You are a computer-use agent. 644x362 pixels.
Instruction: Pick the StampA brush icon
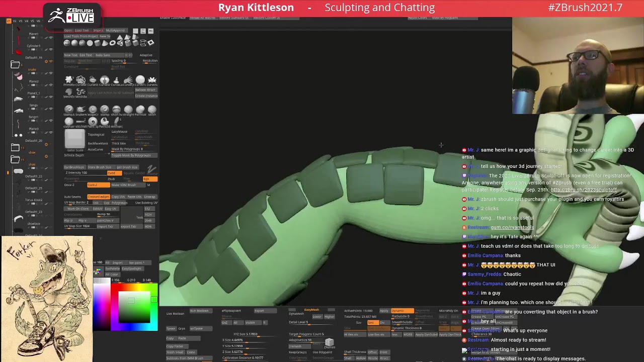(x=69, y=110)
